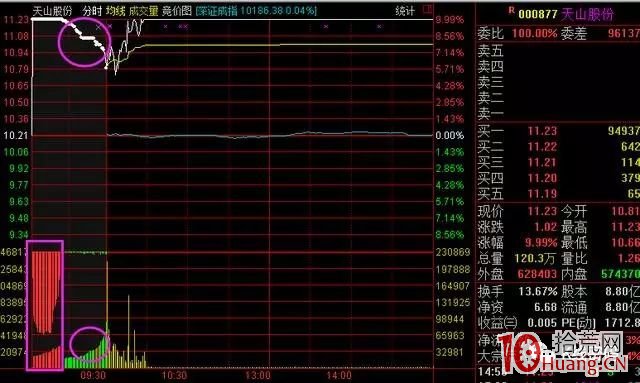Click the 委比 100.00% value

coord(534,33)
